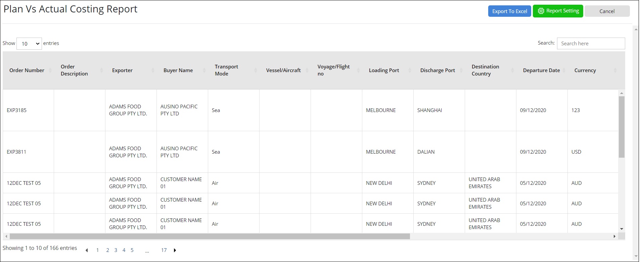Viewport: 644px width, 262px height.
Task: Jump to page 17 in pagination
Action: (164, 250)
